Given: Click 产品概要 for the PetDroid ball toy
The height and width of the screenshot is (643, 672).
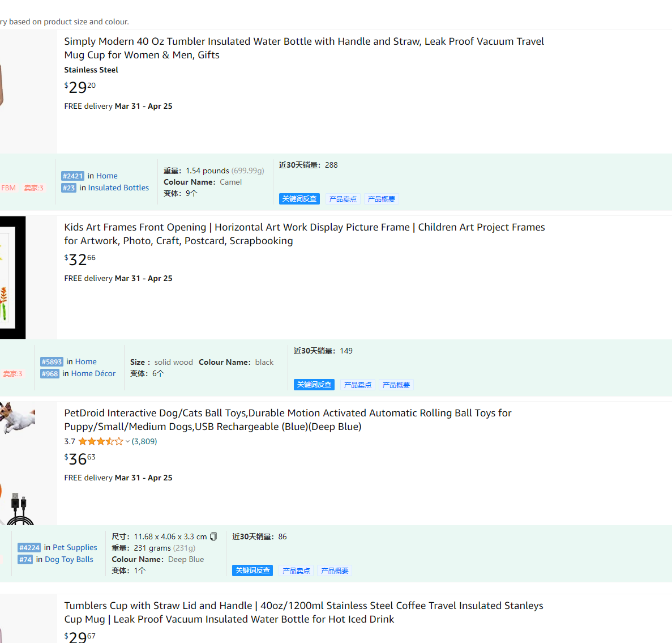Looking at the screenshot, I should tap(334, 570).
